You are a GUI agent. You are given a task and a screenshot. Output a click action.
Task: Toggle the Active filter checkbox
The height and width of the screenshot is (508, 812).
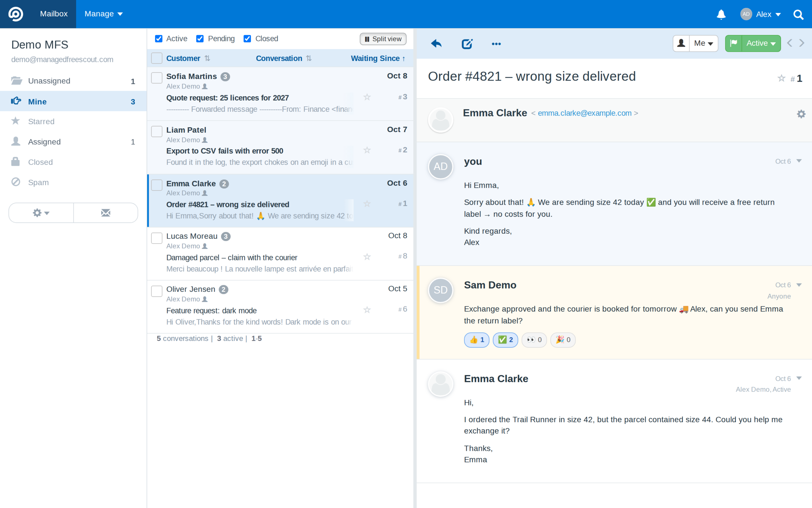pos(159,39)
